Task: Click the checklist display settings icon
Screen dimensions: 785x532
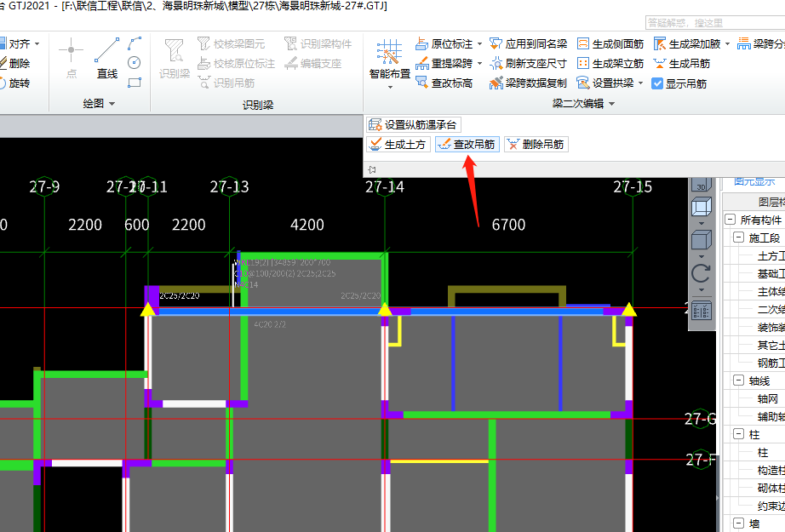Action: 701,311
